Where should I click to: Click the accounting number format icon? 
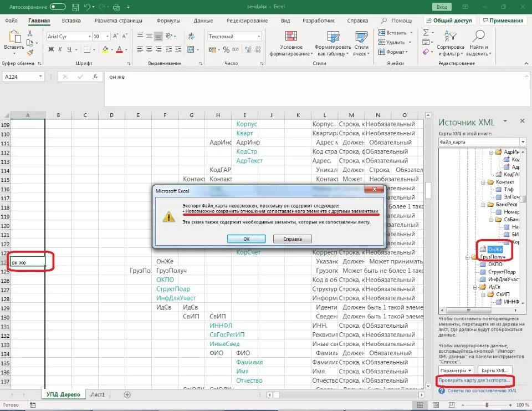point(212,49)
